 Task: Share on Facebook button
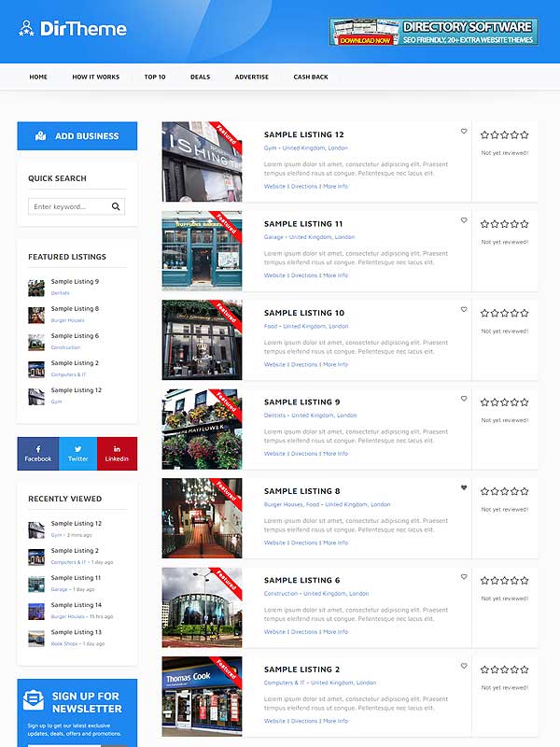pos(38,454)
